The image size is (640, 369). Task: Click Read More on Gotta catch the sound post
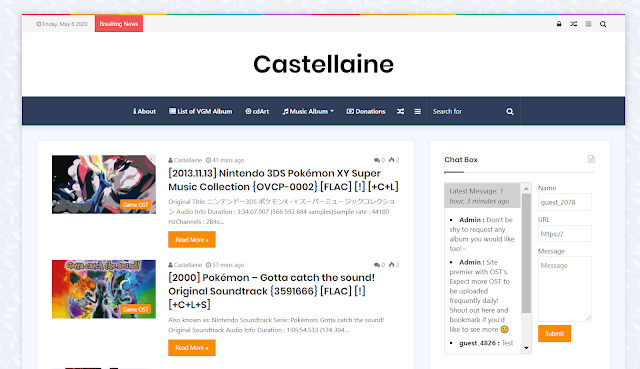pos(192,348)
